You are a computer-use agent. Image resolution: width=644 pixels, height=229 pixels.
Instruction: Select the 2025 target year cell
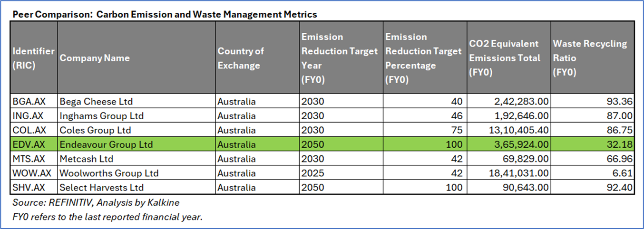tap(341, 173)
